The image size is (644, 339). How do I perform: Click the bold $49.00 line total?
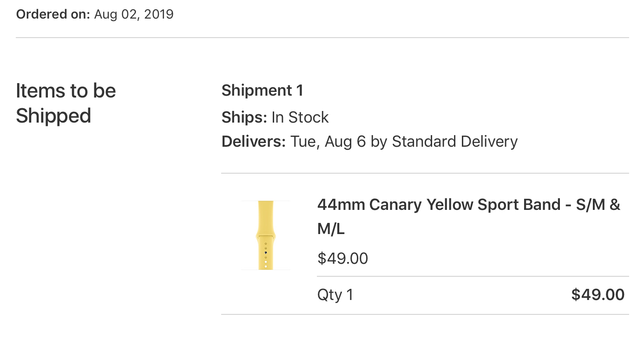point(598,294)
